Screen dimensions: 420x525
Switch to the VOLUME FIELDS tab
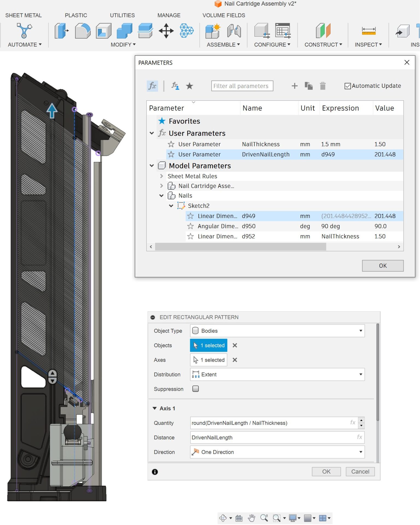click(x=224, y=15)
